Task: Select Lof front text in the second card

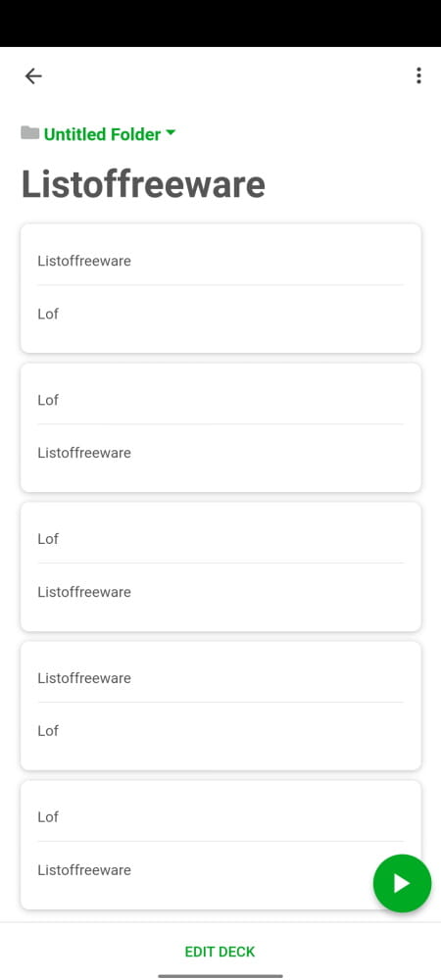Action: (48, 400)
